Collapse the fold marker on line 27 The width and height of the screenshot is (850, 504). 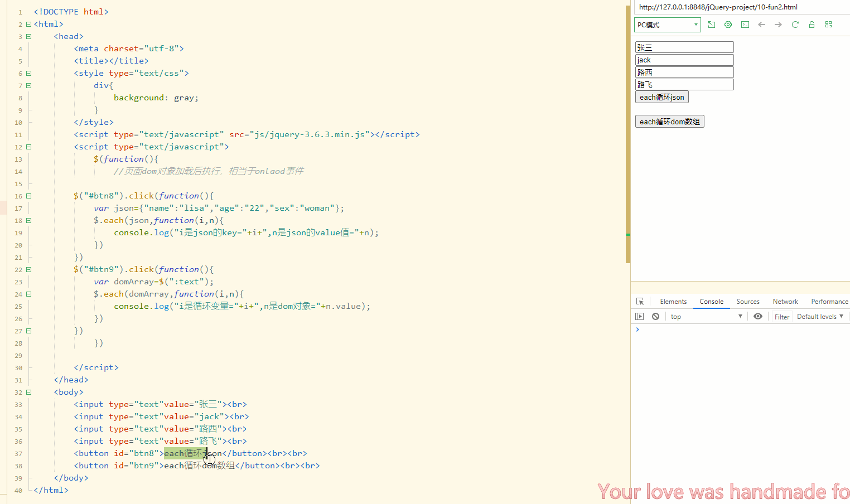tap(28, 331)
